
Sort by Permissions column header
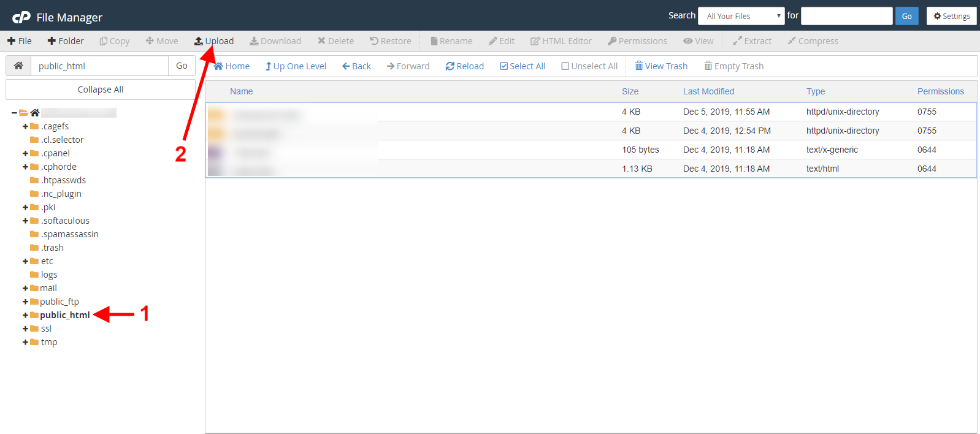(941, 91)
